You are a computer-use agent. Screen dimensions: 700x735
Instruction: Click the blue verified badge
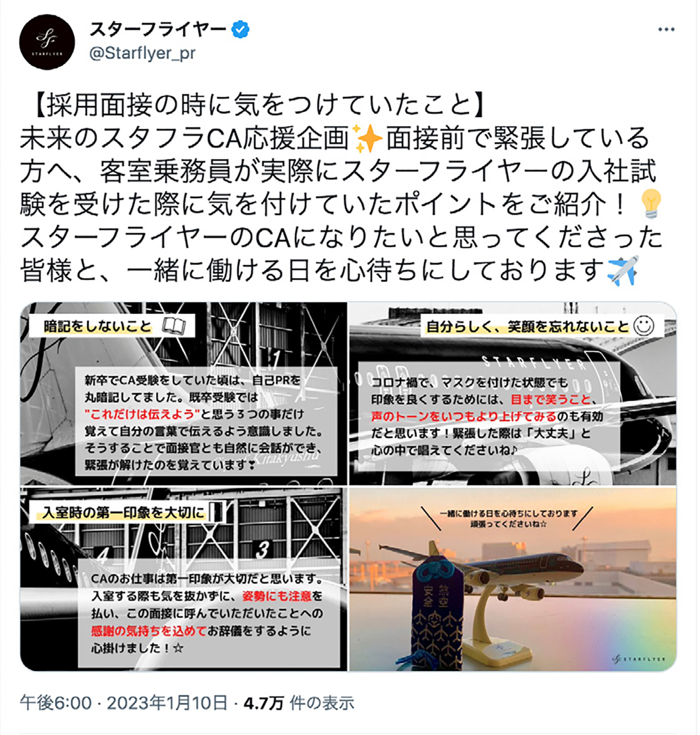240,29
